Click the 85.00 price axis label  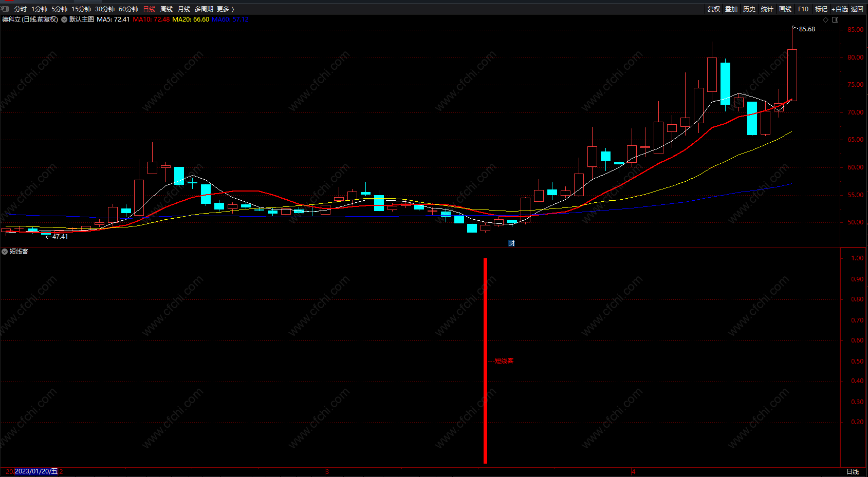coord(856,30)
